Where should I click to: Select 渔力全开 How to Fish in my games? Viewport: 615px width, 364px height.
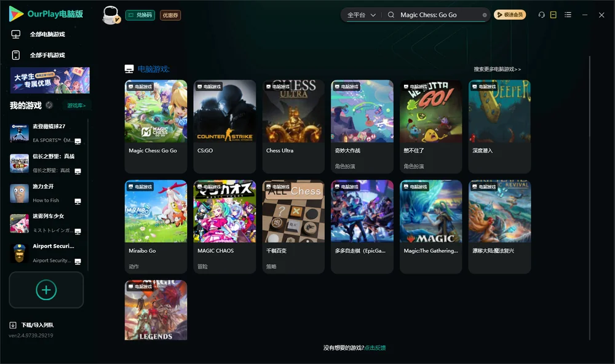46,193
